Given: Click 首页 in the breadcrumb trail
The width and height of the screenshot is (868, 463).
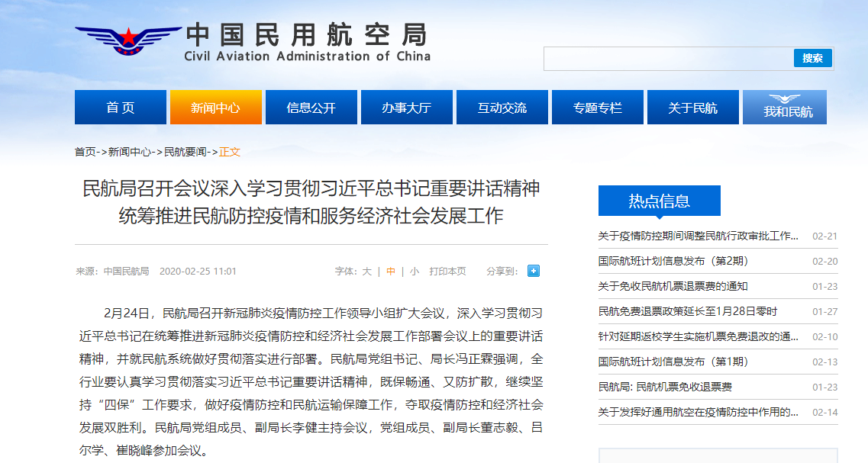Looking at the screenshot, I should pos(86,152).
